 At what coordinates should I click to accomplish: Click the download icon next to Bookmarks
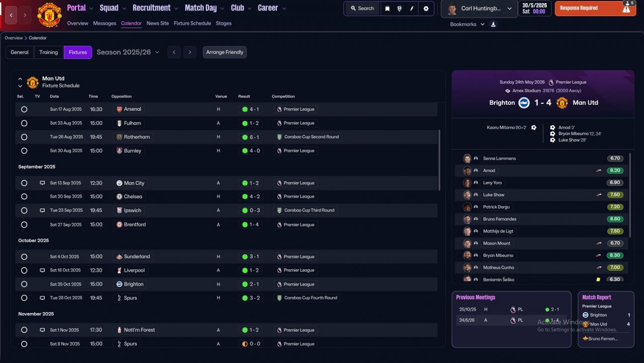493,24
